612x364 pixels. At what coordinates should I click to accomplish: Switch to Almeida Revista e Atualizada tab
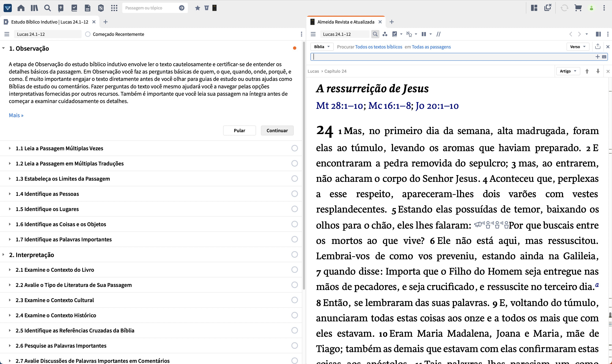(x=346, y=22)
